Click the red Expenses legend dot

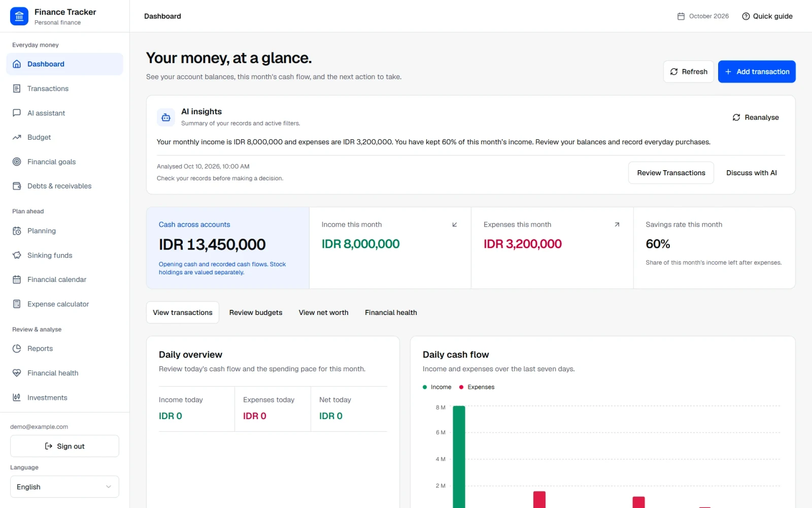461,387
